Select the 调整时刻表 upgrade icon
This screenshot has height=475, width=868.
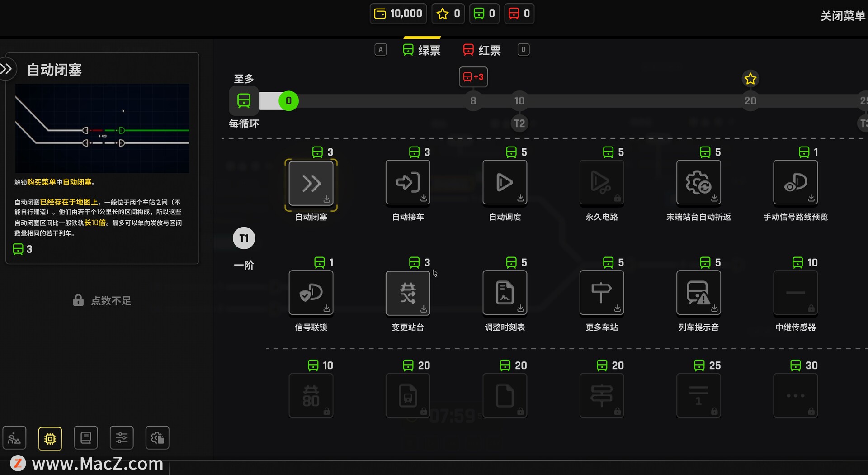click(x=505, y=293)
